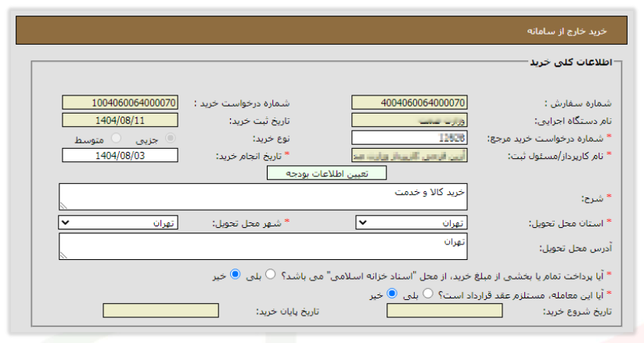The height and width of the screenshot is (343, 644).
Task: Click the شماره سفارش field
Action: [x=409, y=103]
